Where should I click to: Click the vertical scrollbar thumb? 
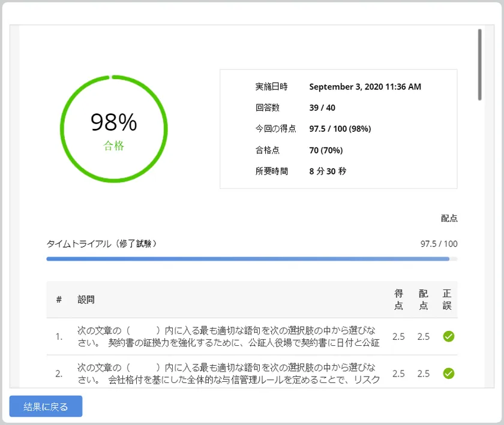(479, 65)
